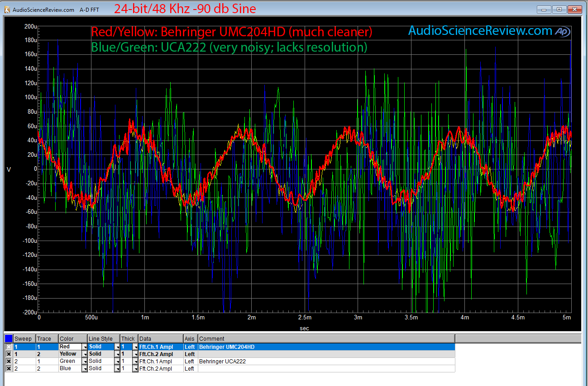Open thickness dropdown in the Red row
The height and width of the screenshot is (386, 588).
[135, 347]
